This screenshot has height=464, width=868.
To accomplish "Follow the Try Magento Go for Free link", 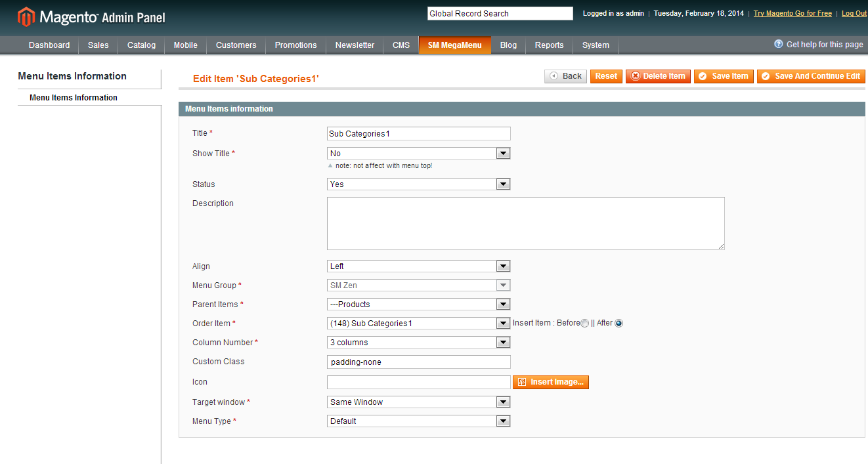I will (792, 13).
